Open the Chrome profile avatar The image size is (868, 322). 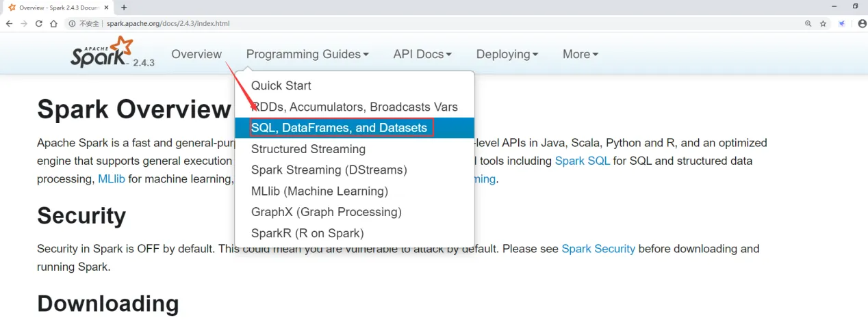click(x=862, y=23)
